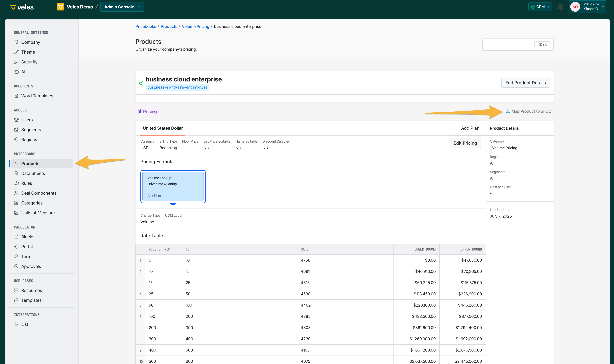This screenshot has height=364, width=614.
Task: Click the Regions globe icon
Action: tap(16, 139)
